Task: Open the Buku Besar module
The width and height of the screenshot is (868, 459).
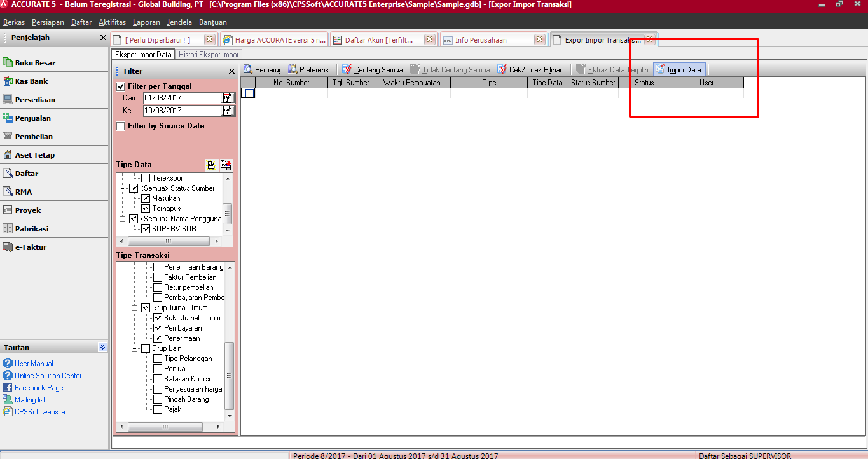Action: coord(35,63)
